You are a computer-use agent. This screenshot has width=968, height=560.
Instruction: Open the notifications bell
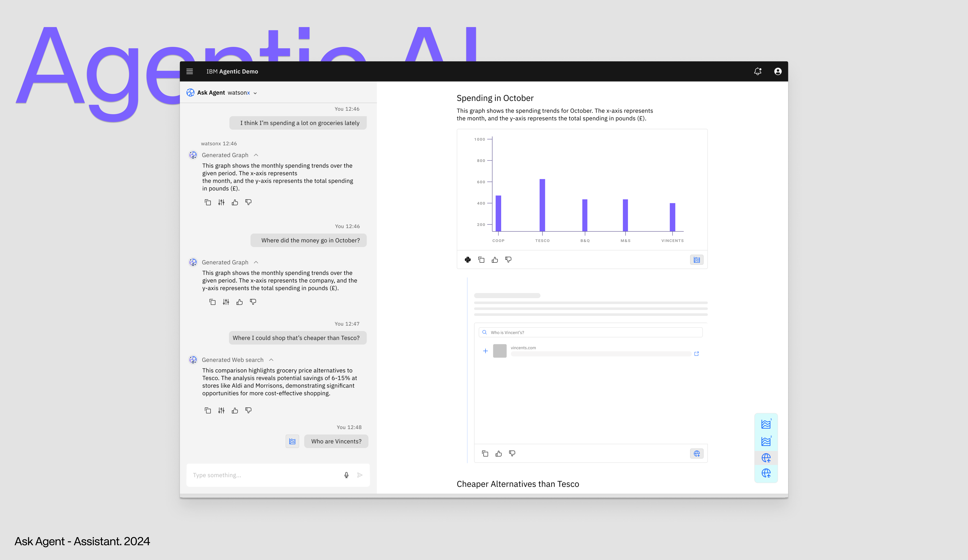click(x=757, y=71)
